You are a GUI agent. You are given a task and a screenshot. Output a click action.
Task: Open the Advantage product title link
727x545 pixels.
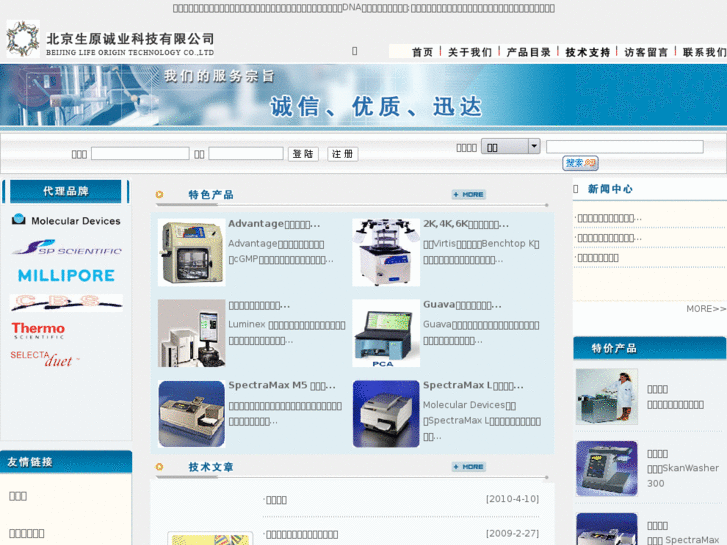pos(274,224)
